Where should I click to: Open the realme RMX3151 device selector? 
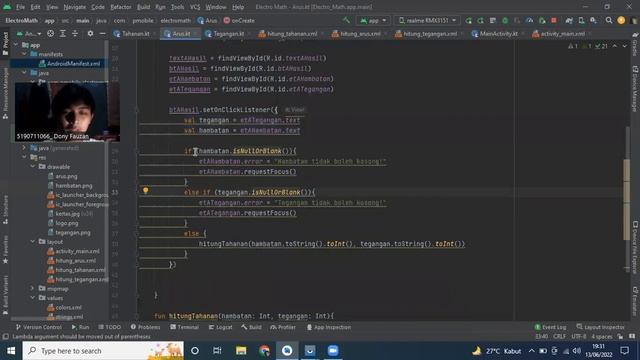427,20
